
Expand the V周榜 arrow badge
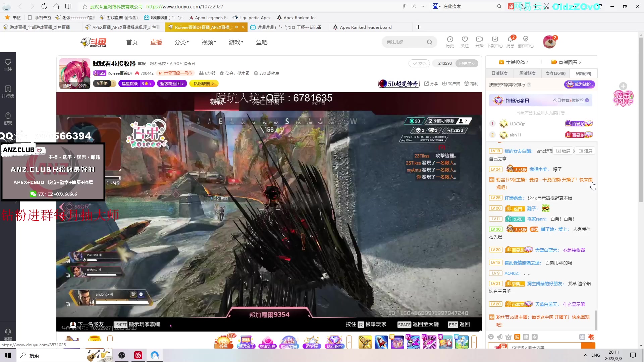105,83
